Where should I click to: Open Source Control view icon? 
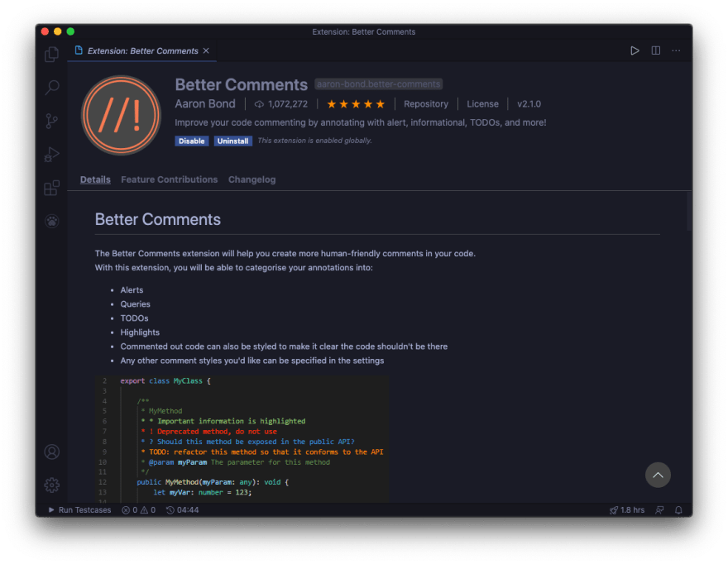[51, 122]
